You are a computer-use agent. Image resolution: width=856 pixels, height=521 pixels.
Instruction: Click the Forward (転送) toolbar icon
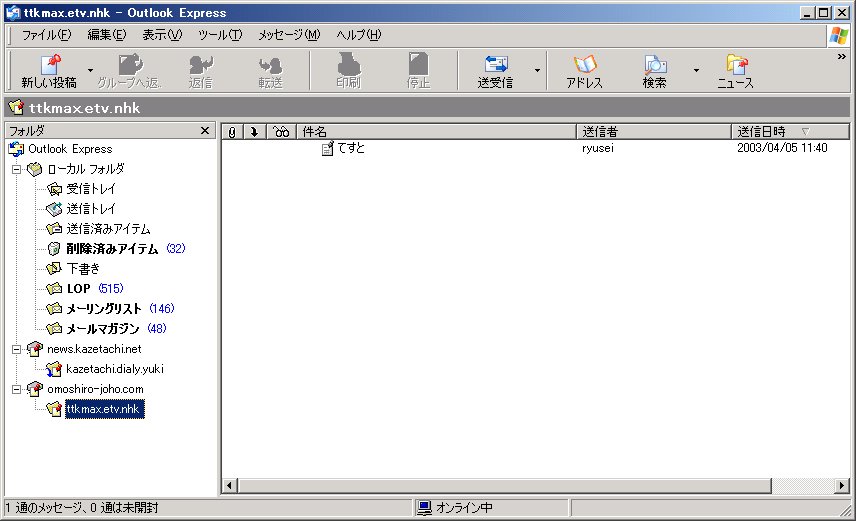point(270,71)
